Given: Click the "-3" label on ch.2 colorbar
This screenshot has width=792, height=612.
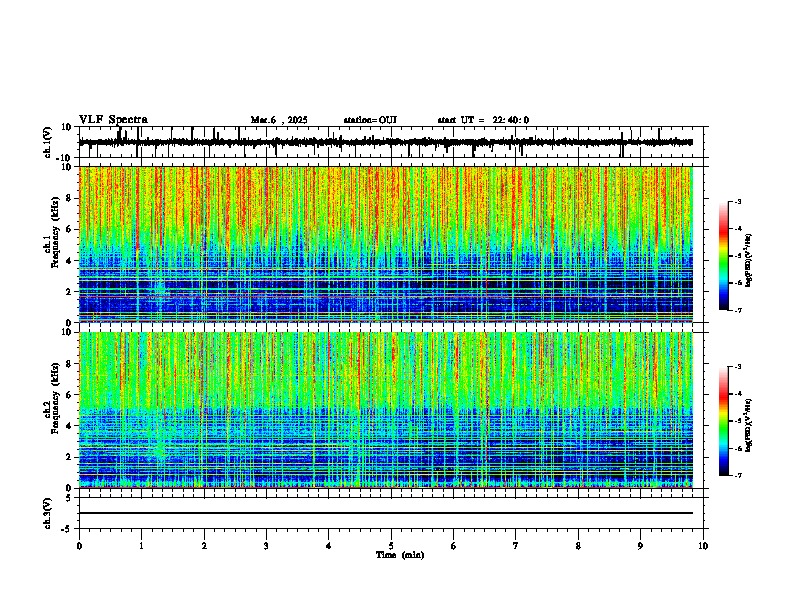Looking at the screenshot, I should pyautogui.click(x=738, y=367).
